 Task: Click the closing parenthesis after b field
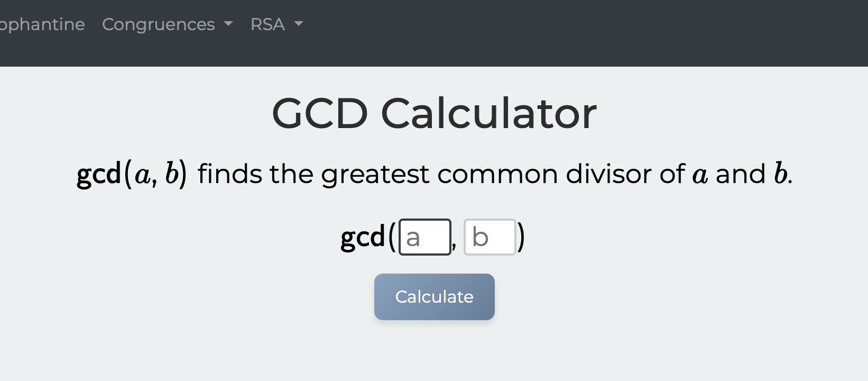pyautogui.click(x=521, y=237)
